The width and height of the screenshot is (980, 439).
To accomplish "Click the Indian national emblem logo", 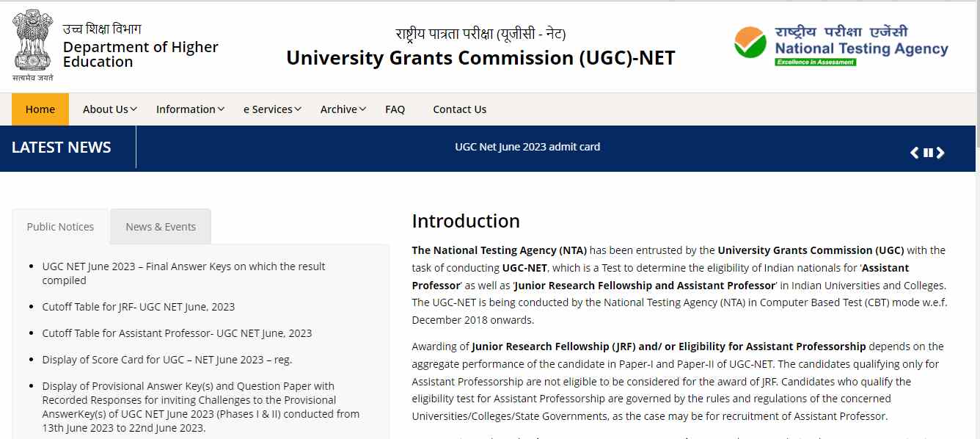I will click(32, 41).
